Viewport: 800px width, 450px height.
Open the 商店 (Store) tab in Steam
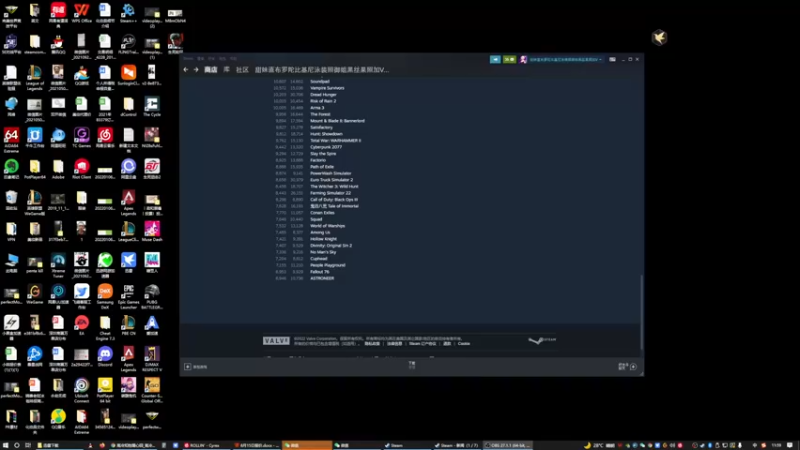click(x=211, y=69)
